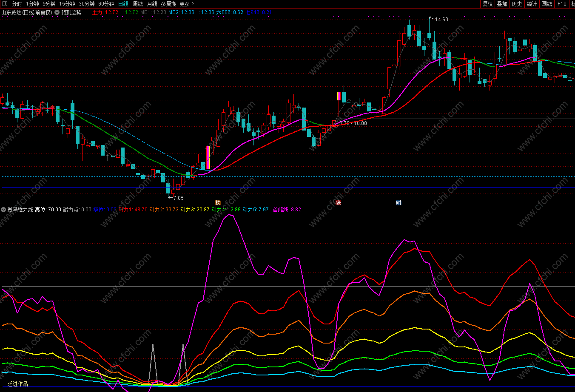Click the 引力3: 20.87 label

click(195, 210)
